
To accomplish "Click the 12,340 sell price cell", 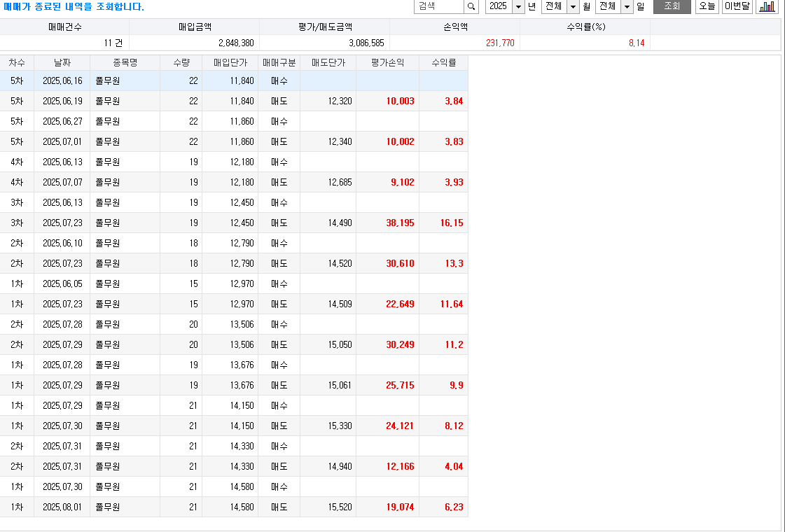I will pos(340,141).
